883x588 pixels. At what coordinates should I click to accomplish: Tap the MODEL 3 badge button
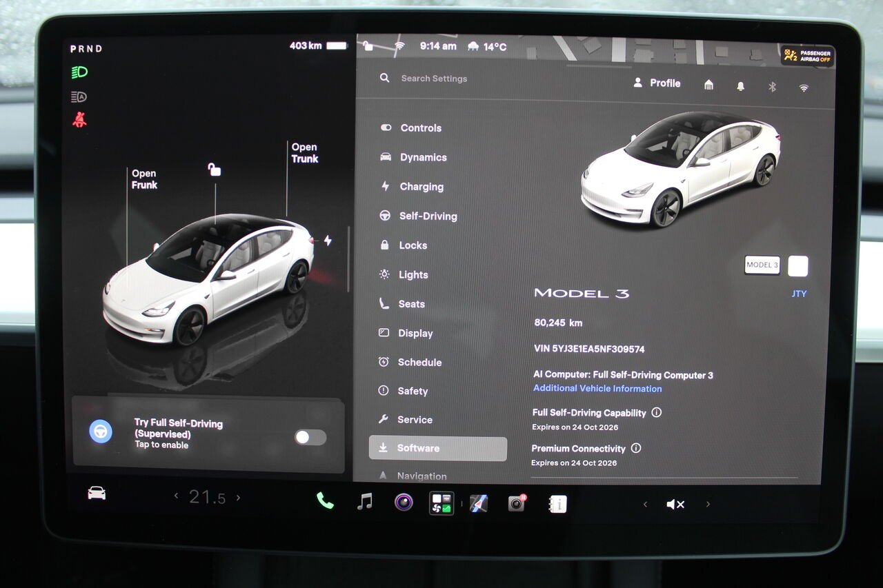click(762, 265)
